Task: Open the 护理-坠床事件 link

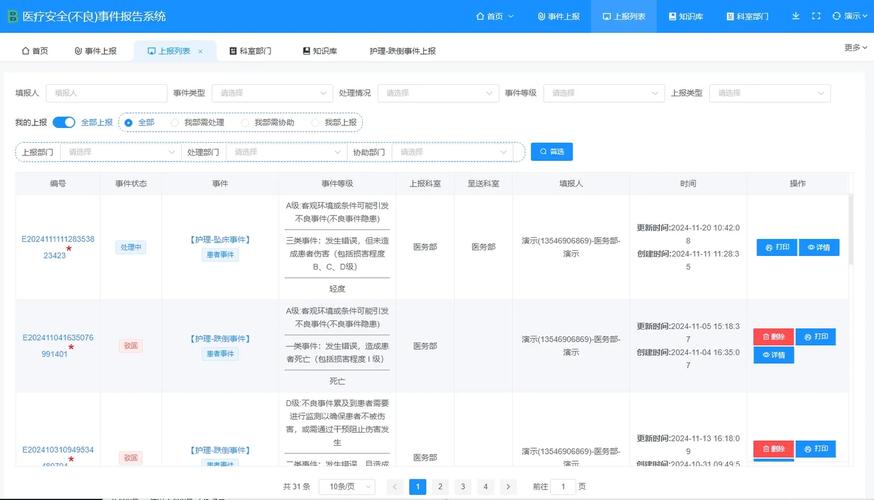Action: (x=220, y=240)
